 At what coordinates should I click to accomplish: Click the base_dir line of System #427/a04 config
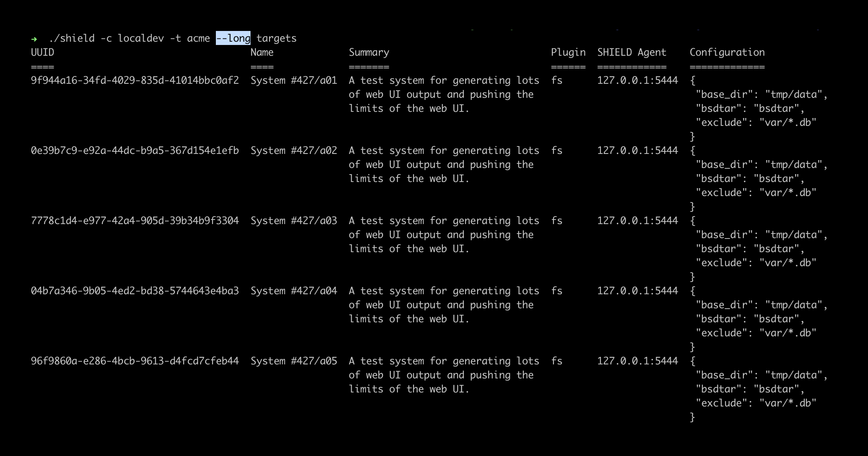[762, 305]
